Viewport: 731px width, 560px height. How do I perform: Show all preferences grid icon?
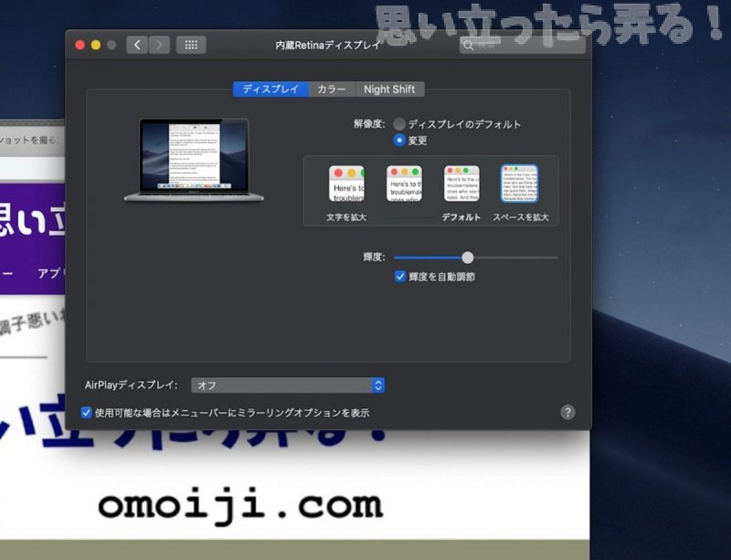[x=191, y=45]
